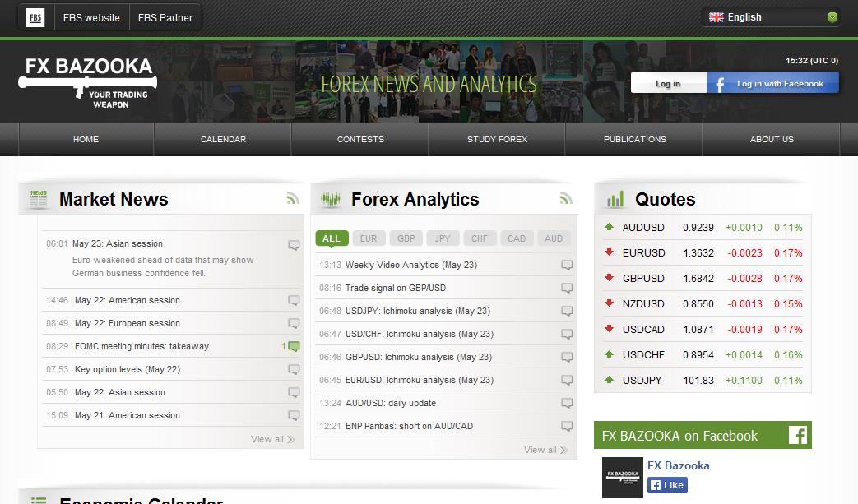Filter analytics by GBP
This screenshot has width=858, height=504.
tap(406, 238)
